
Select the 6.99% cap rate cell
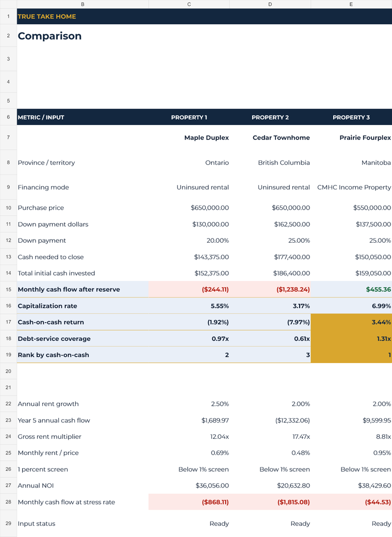pos(351,306)
